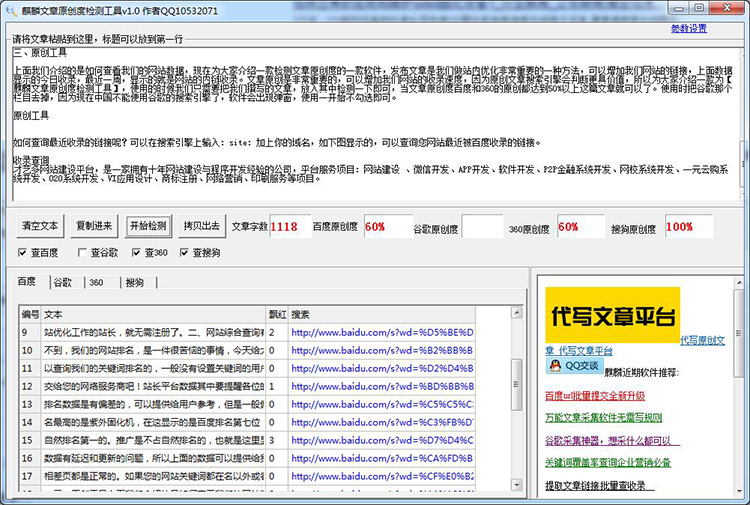This screenshot has height=505, width=750.
Task: Click the magnifier app icon in title bar
Action: (x=10, y=10)
